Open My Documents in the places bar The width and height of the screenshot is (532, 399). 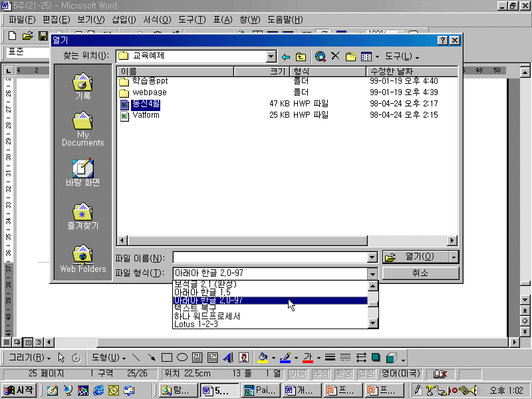(82, 129)
